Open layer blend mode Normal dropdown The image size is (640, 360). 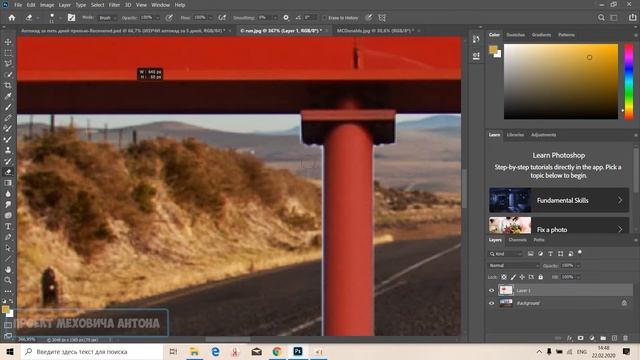pyautogui.click(x=514, y=266)
